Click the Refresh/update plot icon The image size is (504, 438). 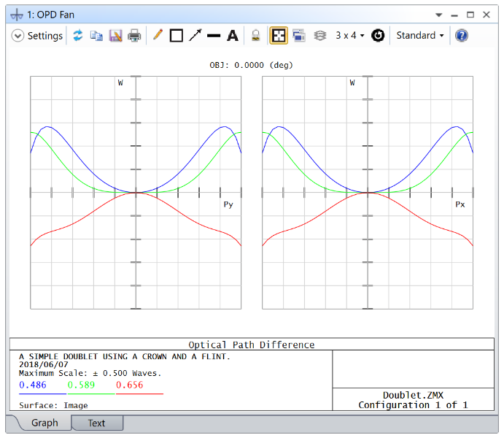[78, 36]
